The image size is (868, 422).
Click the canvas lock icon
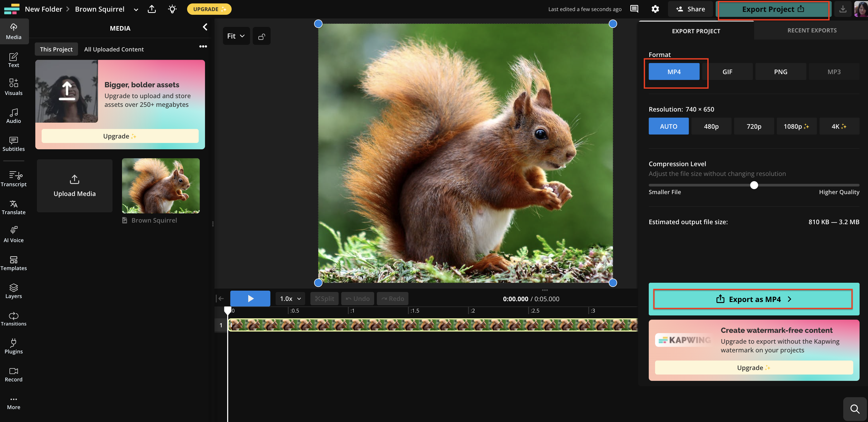261,36
